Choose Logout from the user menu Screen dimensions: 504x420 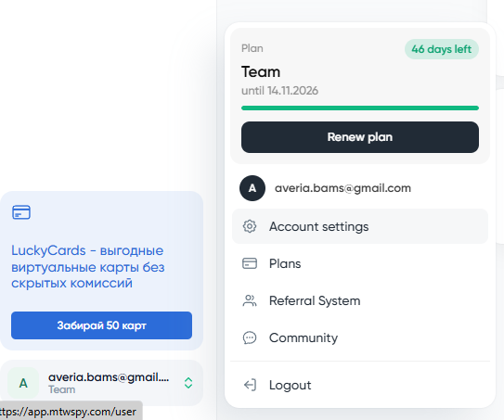point(360,385)
